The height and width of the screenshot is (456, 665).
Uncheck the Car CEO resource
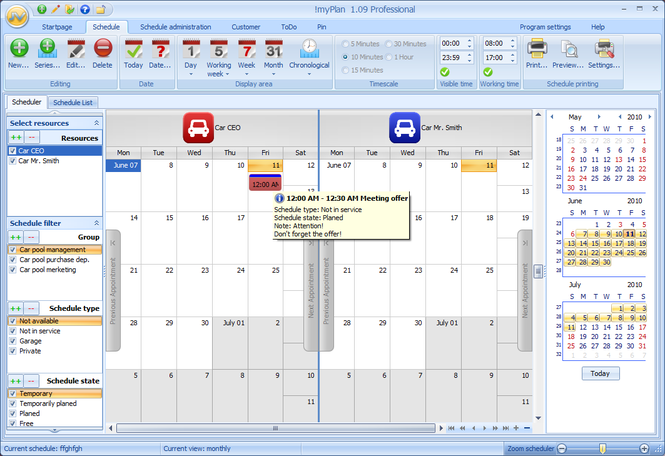(13, 151)
